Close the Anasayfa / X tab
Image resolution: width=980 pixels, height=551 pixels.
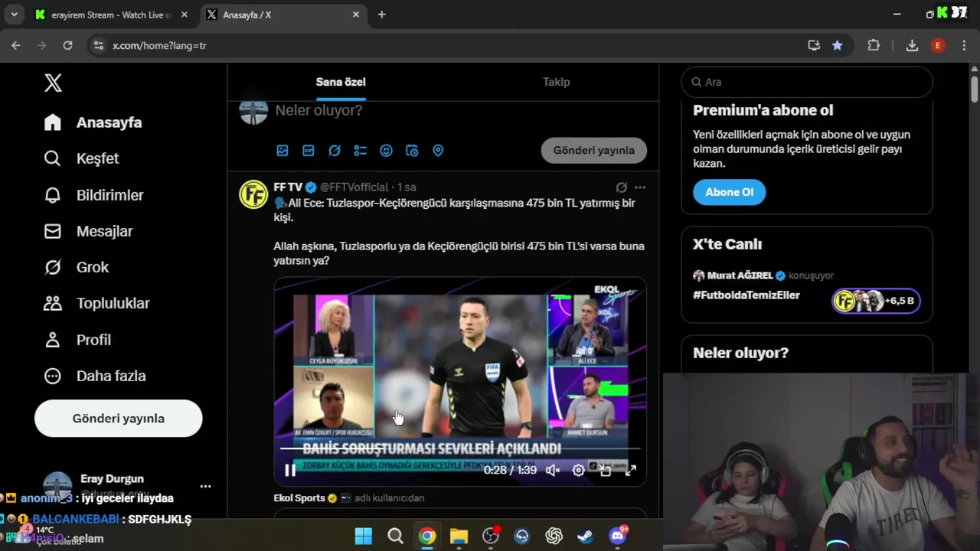tap(356, 15)
